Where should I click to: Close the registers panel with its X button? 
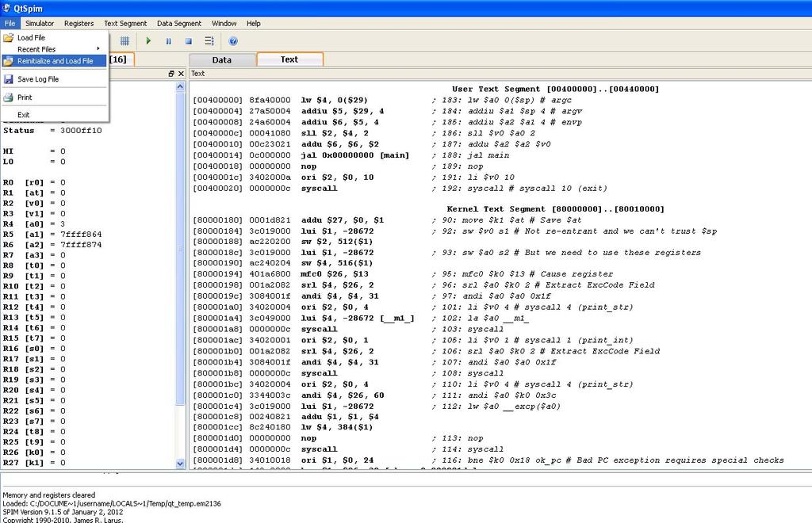[181, 74]
